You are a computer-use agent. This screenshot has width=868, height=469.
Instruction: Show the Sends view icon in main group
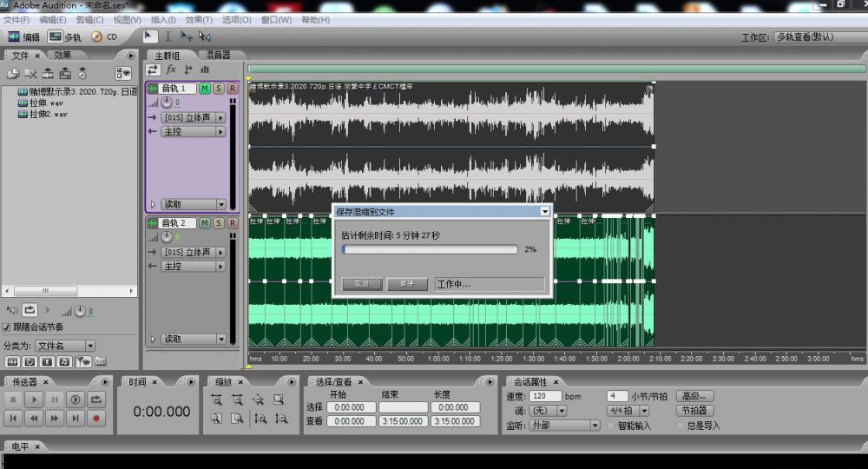tap(188, 69)
